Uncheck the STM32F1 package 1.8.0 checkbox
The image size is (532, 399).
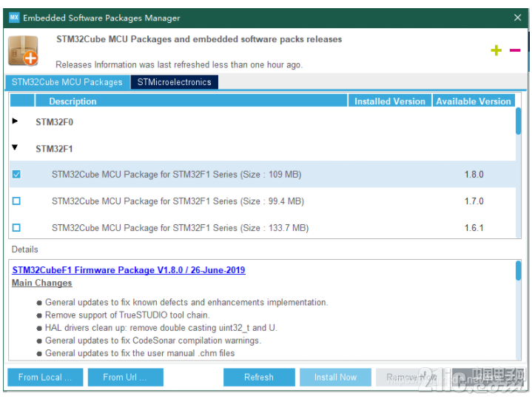[16, 174]
